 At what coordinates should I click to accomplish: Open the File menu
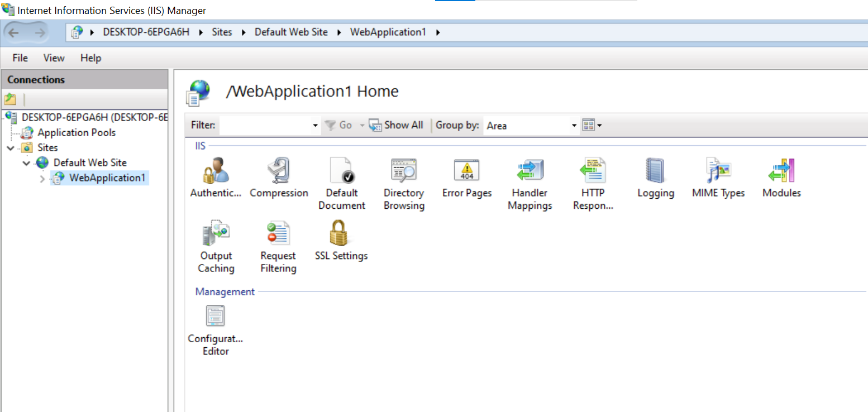20,58
